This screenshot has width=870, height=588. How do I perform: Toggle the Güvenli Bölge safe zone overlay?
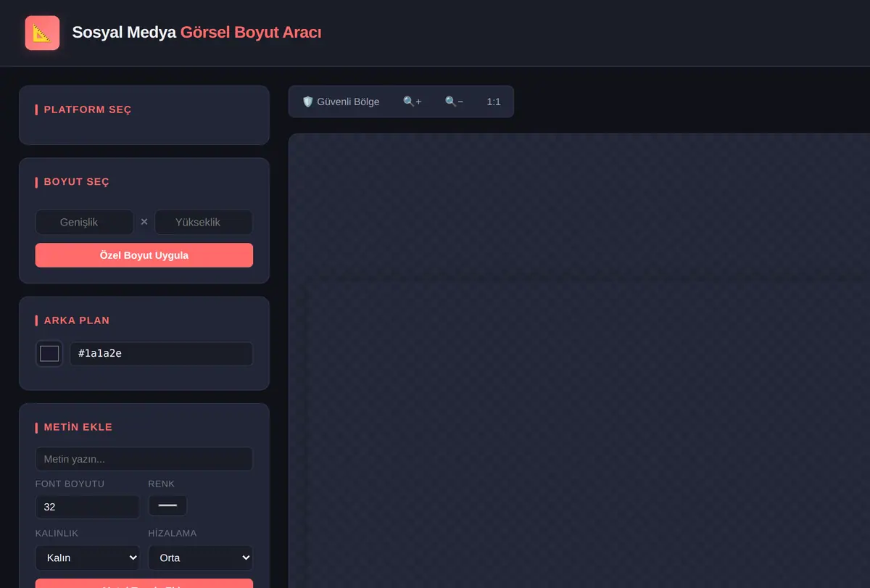tap(341, 102)
